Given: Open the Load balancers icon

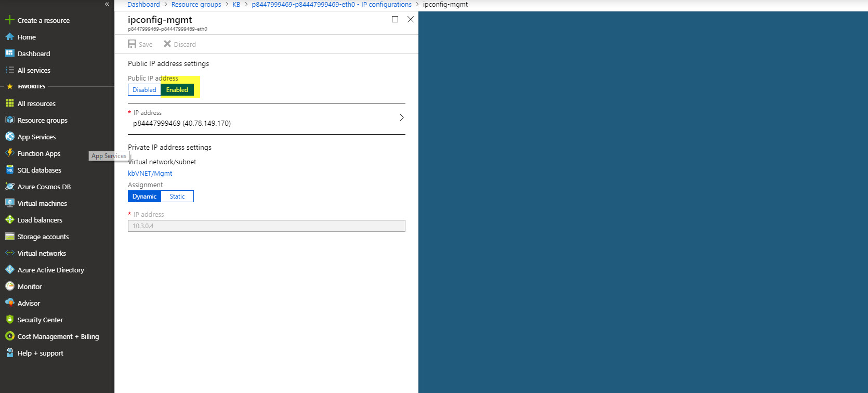Looking at the screenshot, I should pyautogui.click(x=9, y=220).
